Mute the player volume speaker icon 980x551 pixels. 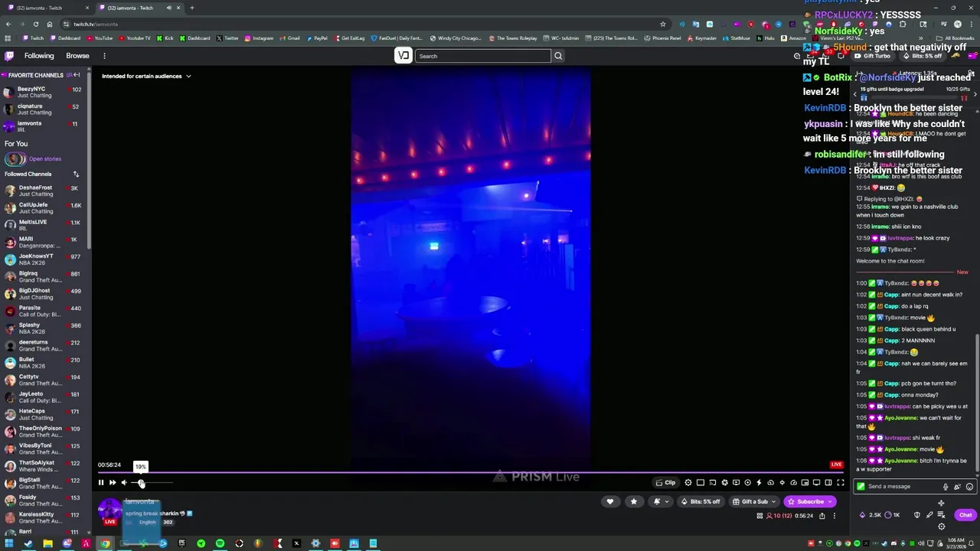tap(124, 482)
